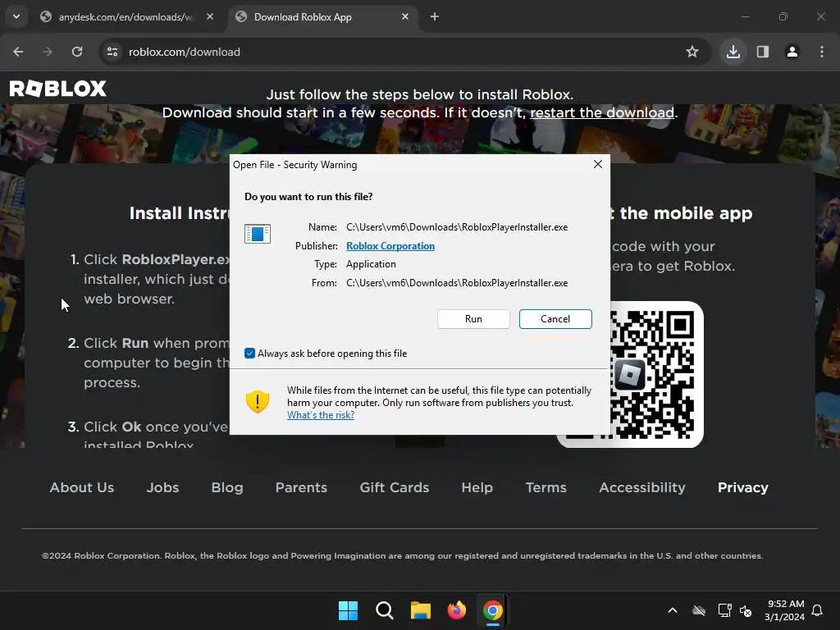840x630 pixels.
Task: Click the browser forward arrow
Action: (48, 52)
